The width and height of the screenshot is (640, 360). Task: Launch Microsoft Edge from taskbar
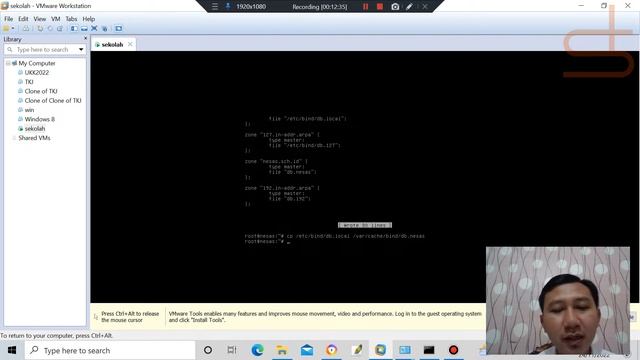[258, 350]
